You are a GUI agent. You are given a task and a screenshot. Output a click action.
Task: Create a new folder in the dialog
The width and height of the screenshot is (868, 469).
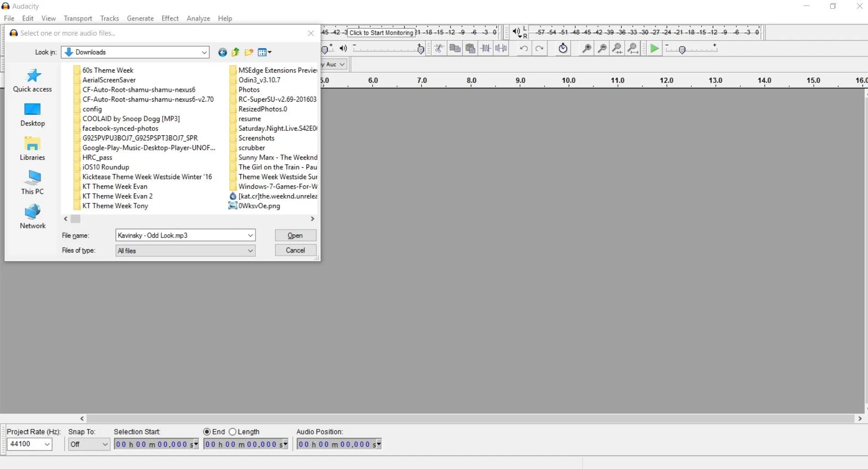[x=249, y=52]
